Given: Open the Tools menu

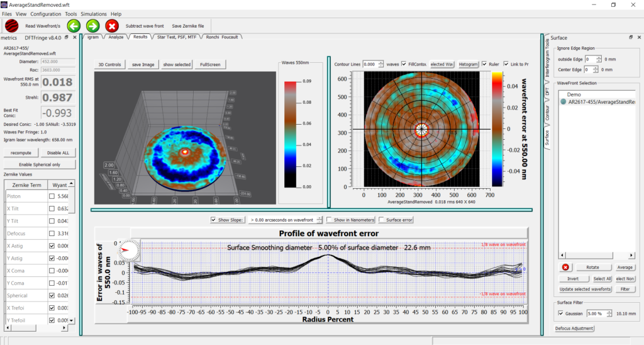Looking at the screenshot, I should pyautogui.click(x=70, y=14).
